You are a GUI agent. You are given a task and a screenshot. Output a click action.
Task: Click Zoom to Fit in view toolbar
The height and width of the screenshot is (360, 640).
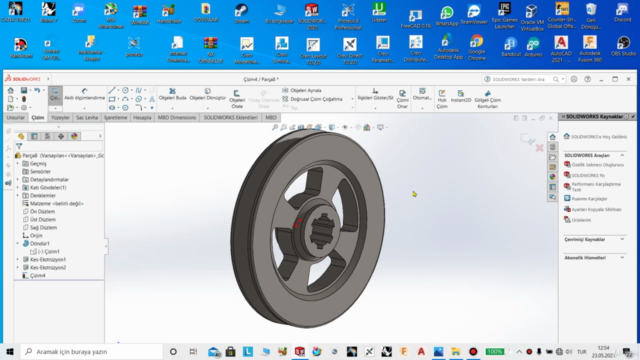tap(275, 127)
